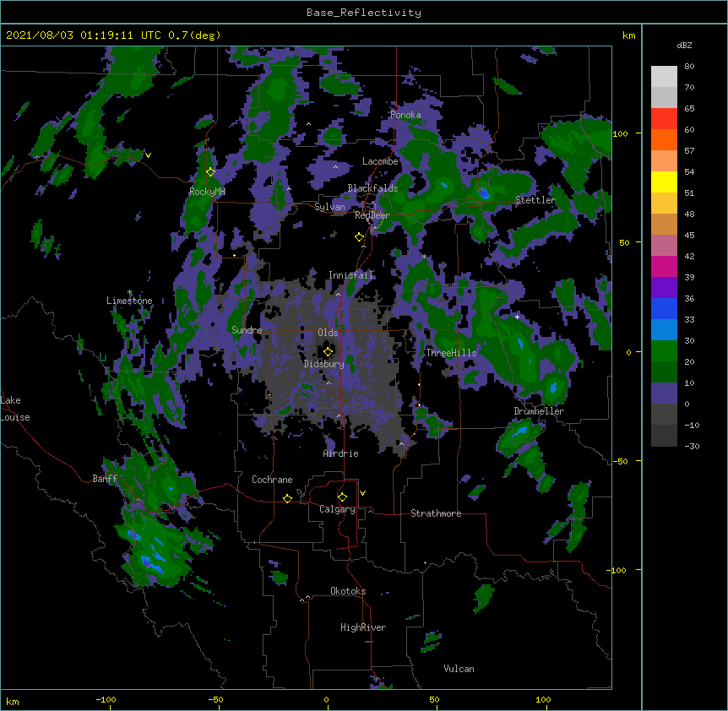This screenshot has height=711, width=728.
Task: Click the Stettler city label
Action: tap(535, 200)
